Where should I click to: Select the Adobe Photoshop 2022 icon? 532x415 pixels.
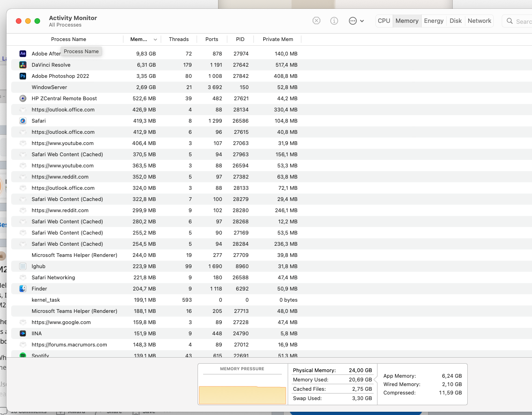(x=23, y=76)
